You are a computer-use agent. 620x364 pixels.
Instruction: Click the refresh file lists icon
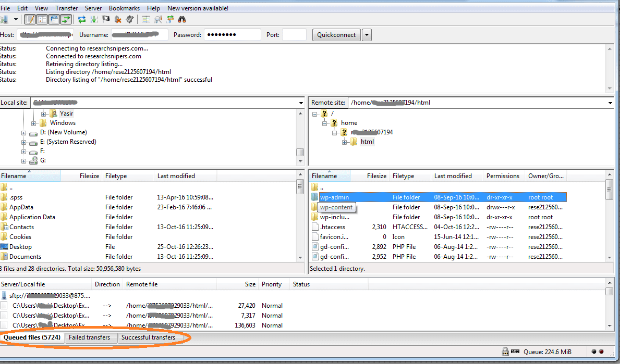(x=82, y=19)
